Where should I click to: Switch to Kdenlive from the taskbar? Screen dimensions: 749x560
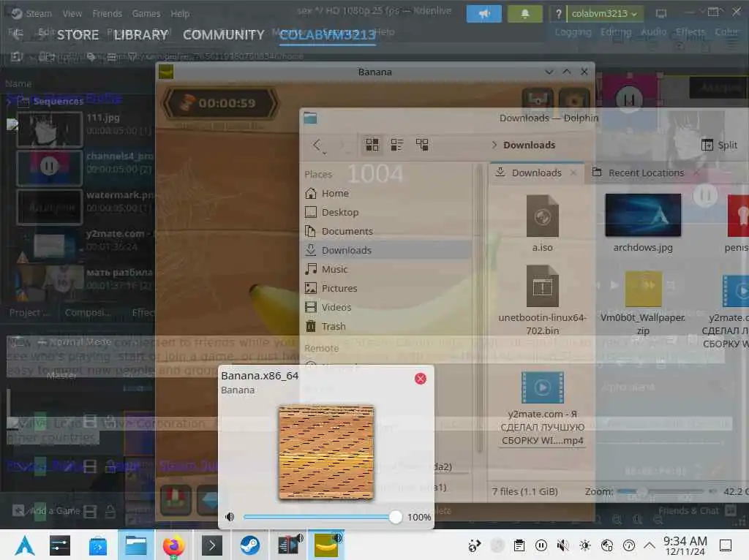(x=288, y=545)
